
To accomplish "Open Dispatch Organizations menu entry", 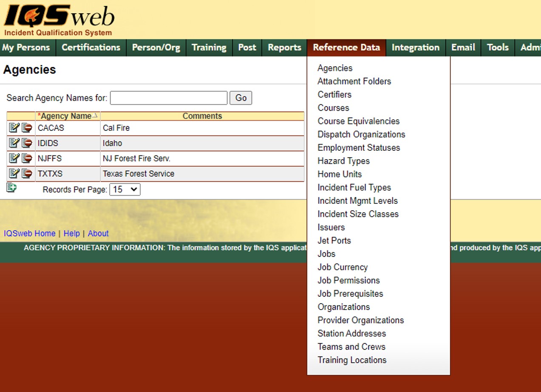I will (x=361, y=134).
